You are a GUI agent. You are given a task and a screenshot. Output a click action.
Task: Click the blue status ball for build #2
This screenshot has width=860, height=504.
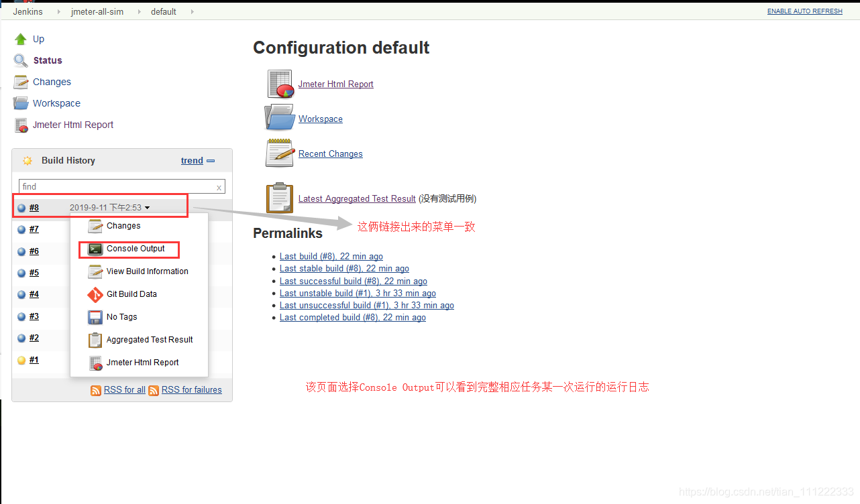21,338
